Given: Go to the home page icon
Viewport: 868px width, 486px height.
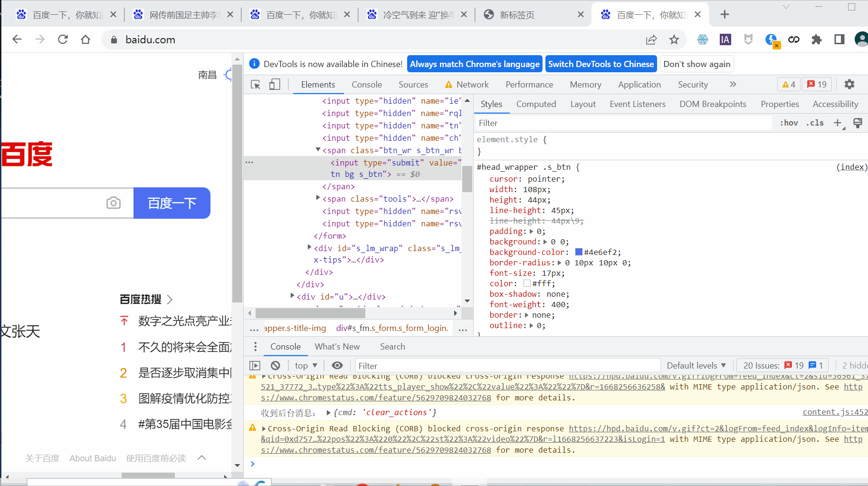Looking at the screenshot, I should (x=86, y=39).
